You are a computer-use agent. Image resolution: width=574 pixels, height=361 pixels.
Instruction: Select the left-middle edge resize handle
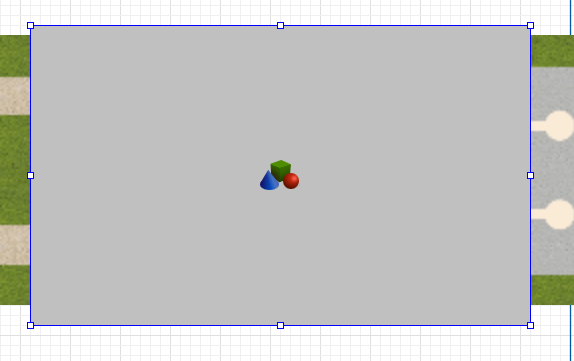click(x=30, y=175)
